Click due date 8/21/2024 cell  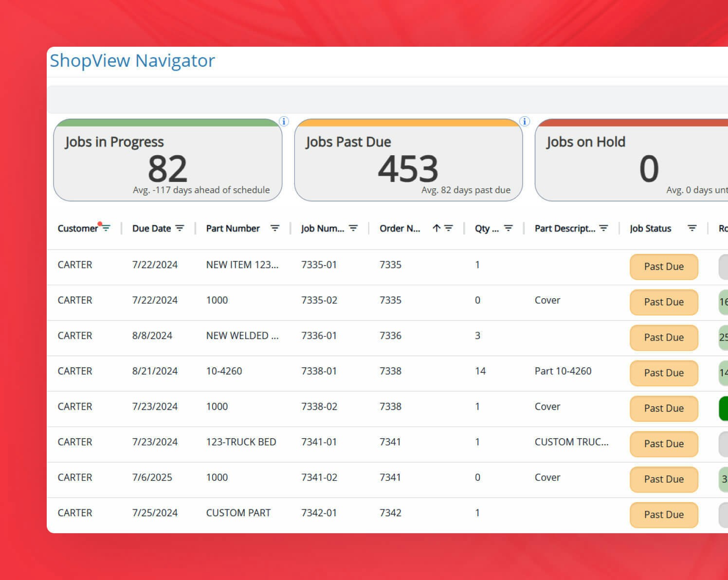[x=155, y=371]
